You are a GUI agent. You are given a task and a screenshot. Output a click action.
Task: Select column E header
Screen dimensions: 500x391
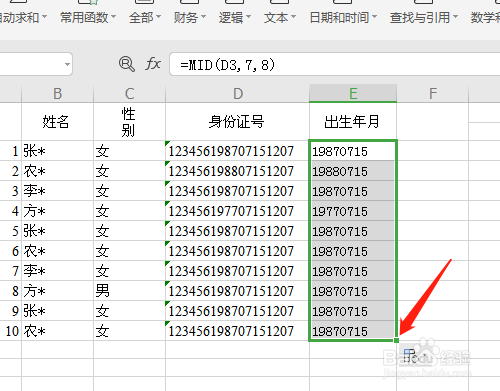pyautogui.click(x=353, y=93)
